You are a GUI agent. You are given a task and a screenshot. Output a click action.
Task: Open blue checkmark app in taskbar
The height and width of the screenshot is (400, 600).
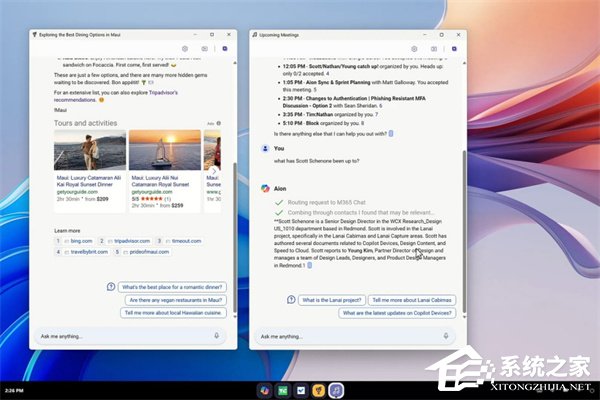(x=301, y=390)
